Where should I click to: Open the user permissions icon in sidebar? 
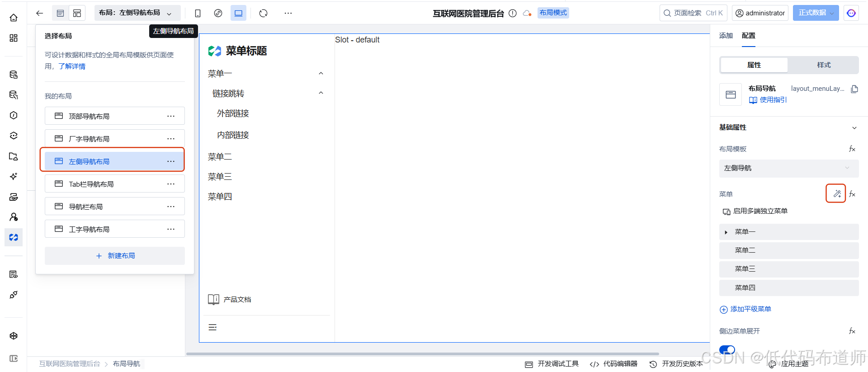pos(14,217)
